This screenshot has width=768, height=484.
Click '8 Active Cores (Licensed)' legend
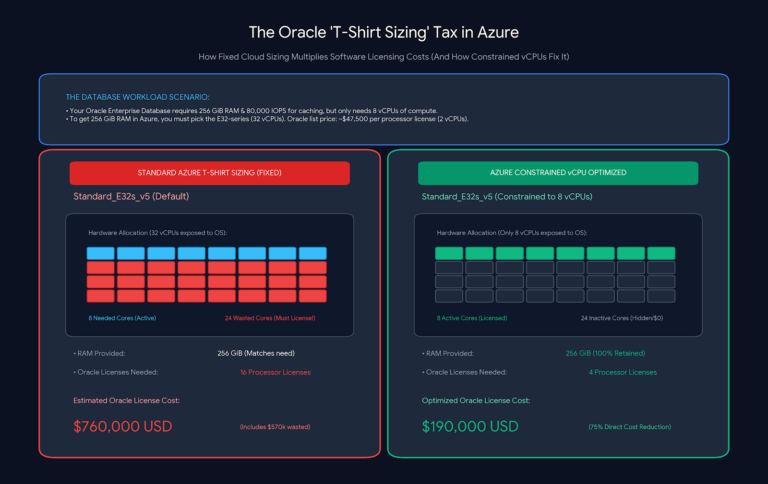pos(472,318)
